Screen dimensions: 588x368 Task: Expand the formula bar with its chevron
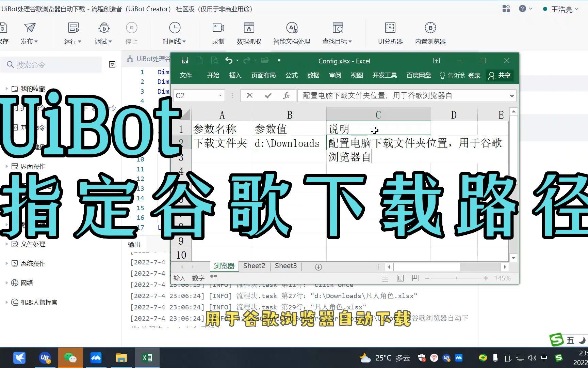coord(511,96)
